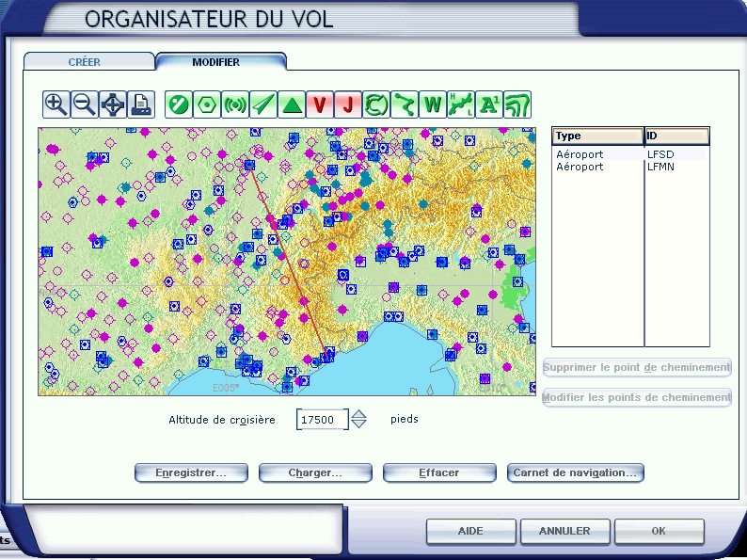Click Supprimer le point de cheminement

coord(637,367)
